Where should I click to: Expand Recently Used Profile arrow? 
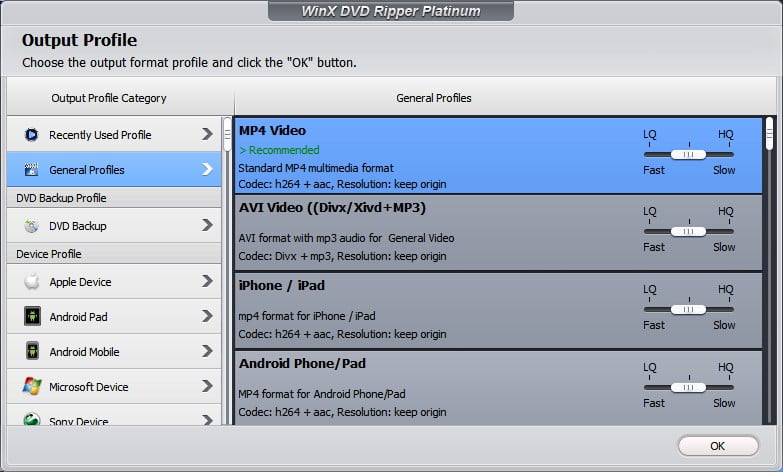207,134
